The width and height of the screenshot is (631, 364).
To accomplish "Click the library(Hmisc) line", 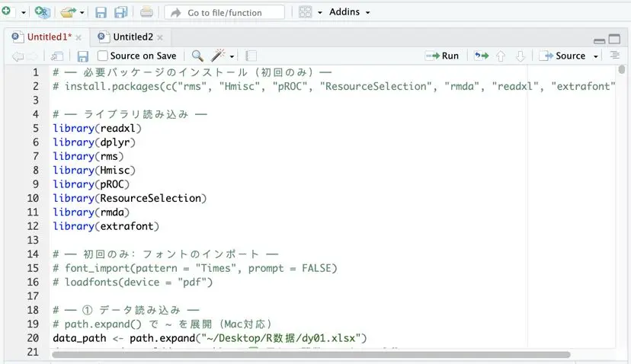I will pos(94,170).
